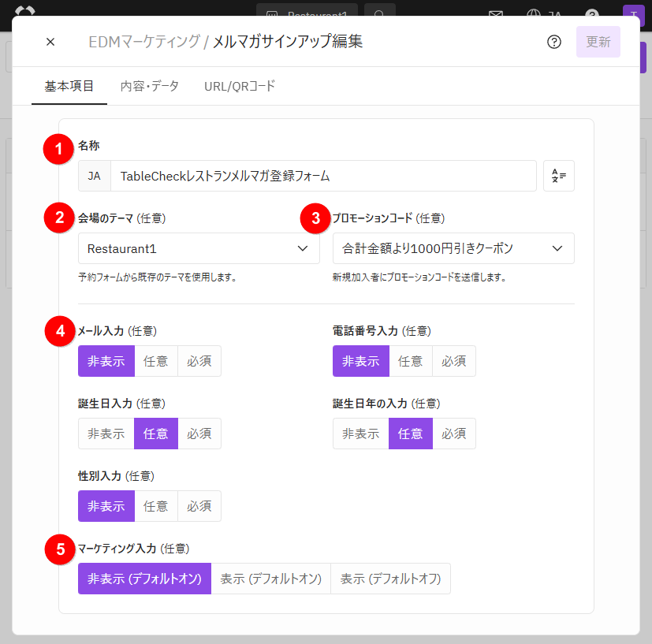Viewport: 652px width, 644px height.
Task: Set 電話番号入力 to 非表示
Action: tap(360, 361)
